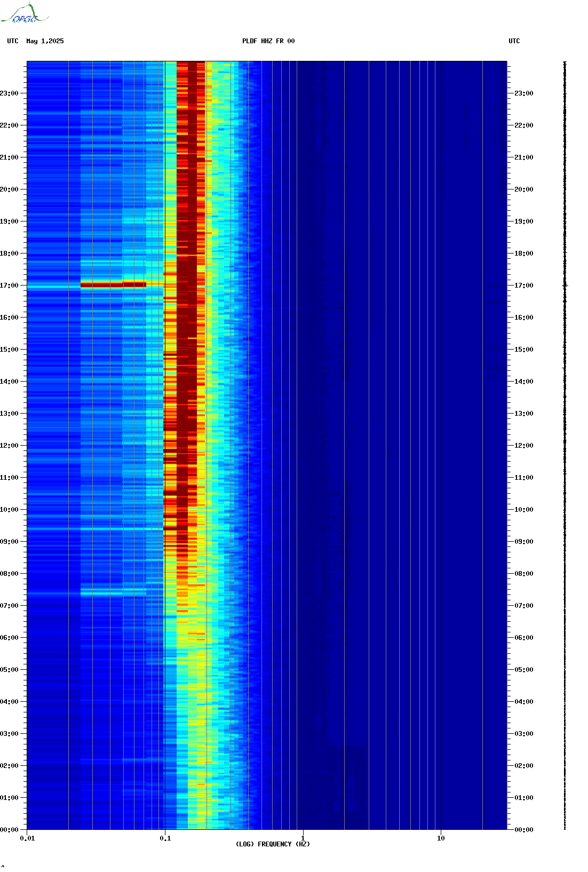Click the 14:00 label on the left time axis
The width and height of the screenshot is (588, 872).
pyautogui.click(x=9, y=382)
